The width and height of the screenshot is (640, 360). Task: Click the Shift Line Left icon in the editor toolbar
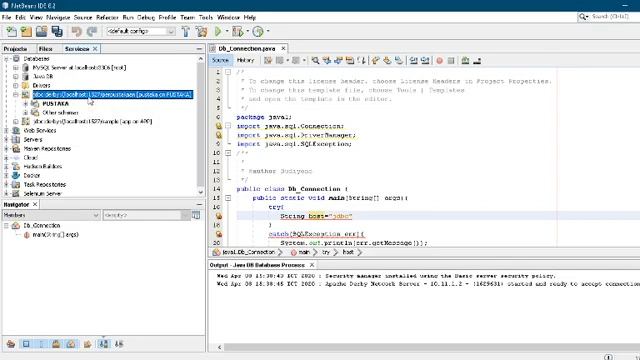point(413,60)
